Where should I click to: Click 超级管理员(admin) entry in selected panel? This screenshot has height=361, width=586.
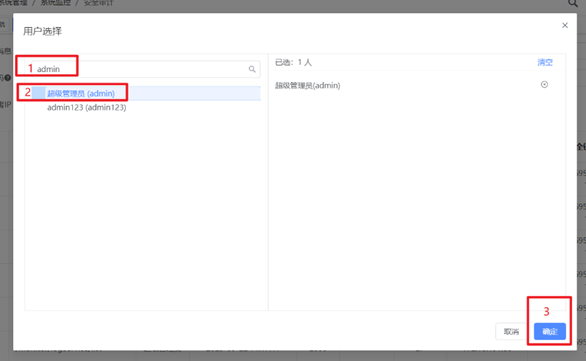[x=307, y=86]
